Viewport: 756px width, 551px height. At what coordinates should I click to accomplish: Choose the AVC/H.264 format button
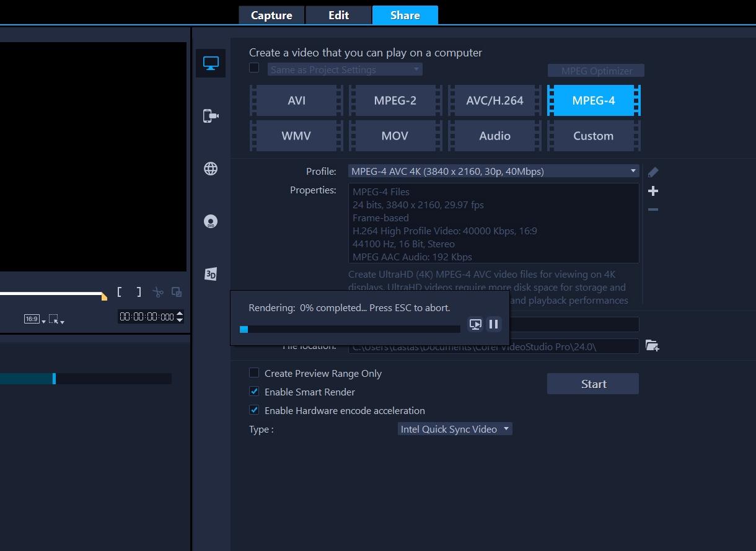pyautogui.click(x=494, y=100)
